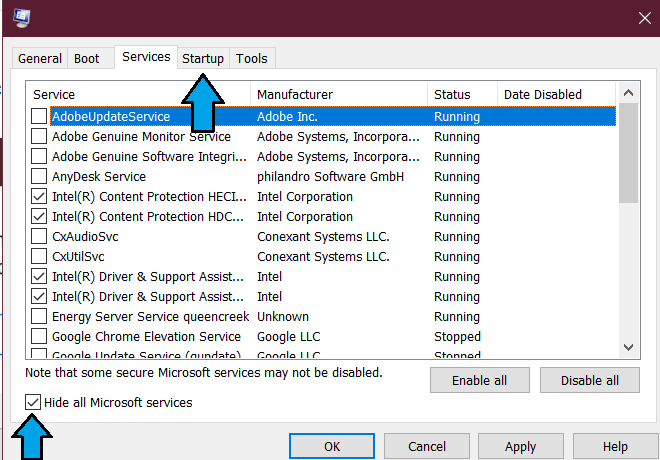The width and height of the screenshot is (660, 460).
Task: Uncheck Intel(R) Content Protection HDCP service
Action: coord(39,216)
